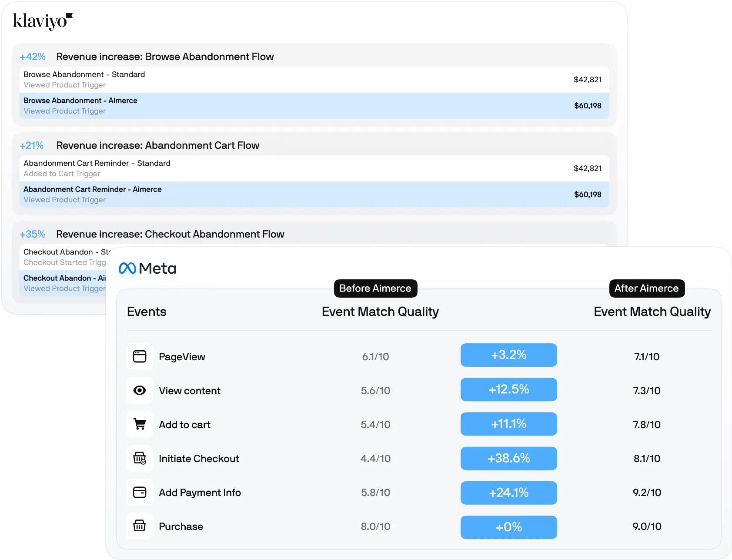Viewport: 732px width, 560px height.
Task: Click the Checkout Started Trigger subtitle
Action: click(x=65, y=262)
